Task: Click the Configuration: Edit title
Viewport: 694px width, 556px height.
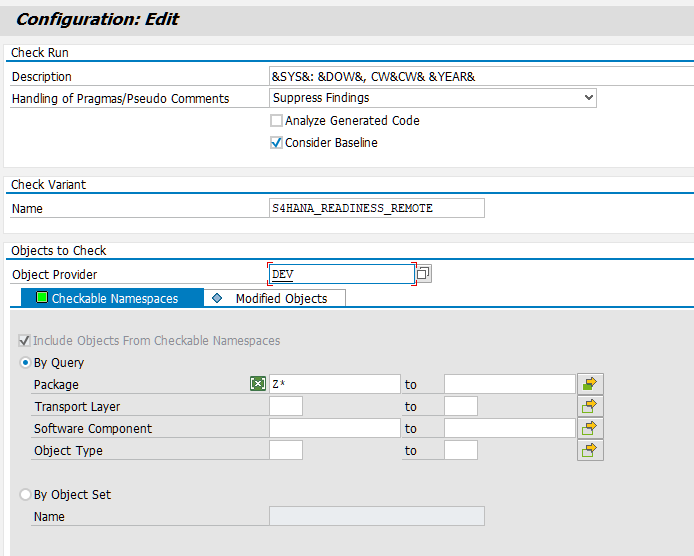Action: coord(97,19)
